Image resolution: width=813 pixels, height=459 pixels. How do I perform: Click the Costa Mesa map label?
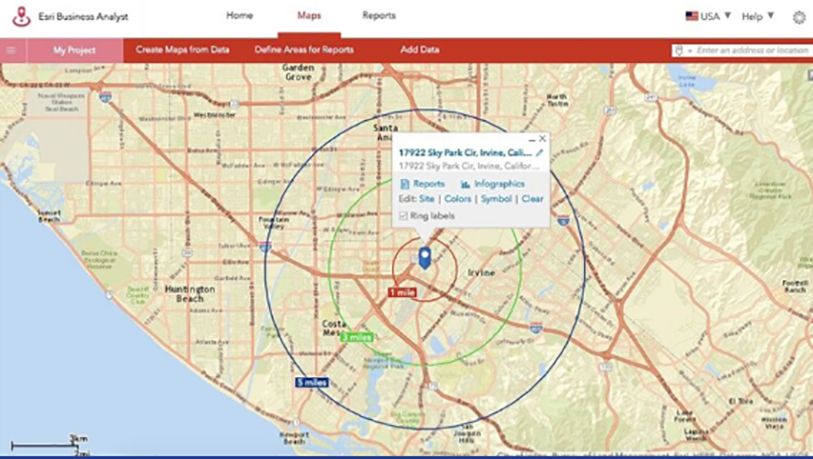[334, 328]
